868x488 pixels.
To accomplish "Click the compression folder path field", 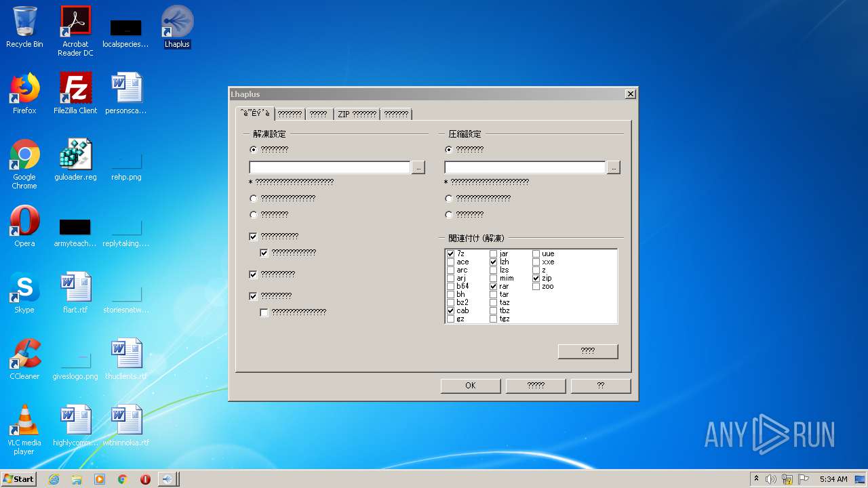I will click(525, 167).
